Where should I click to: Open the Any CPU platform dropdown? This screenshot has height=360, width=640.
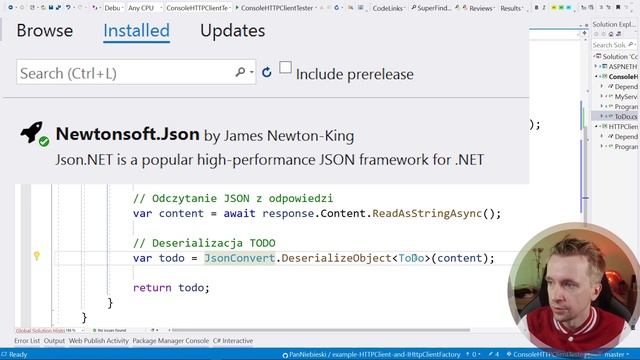144,8
